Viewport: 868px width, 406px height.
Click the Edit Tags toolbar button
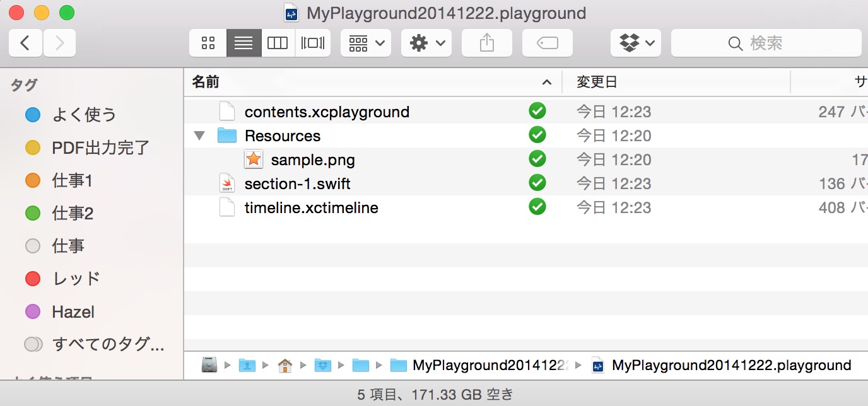547,43
